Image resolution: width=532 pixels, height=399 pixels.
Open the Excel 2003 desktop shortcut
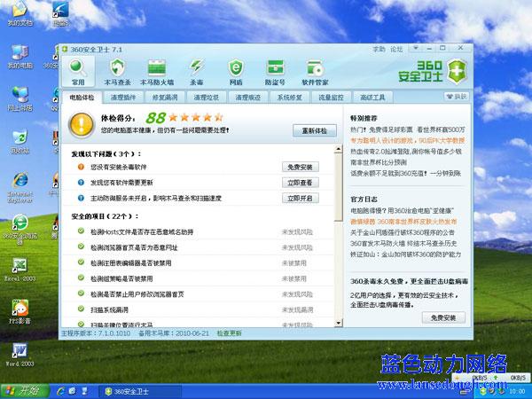[x=20, y=270]
